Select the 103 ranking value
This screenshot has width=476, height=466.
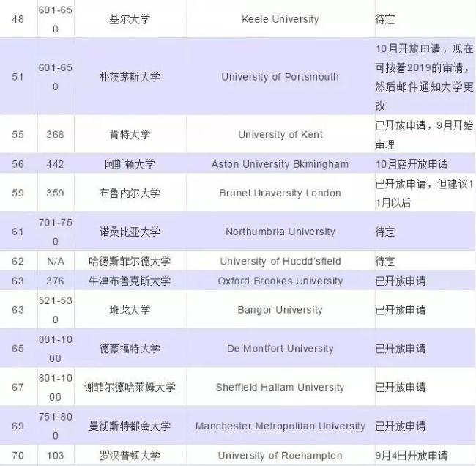55,455
